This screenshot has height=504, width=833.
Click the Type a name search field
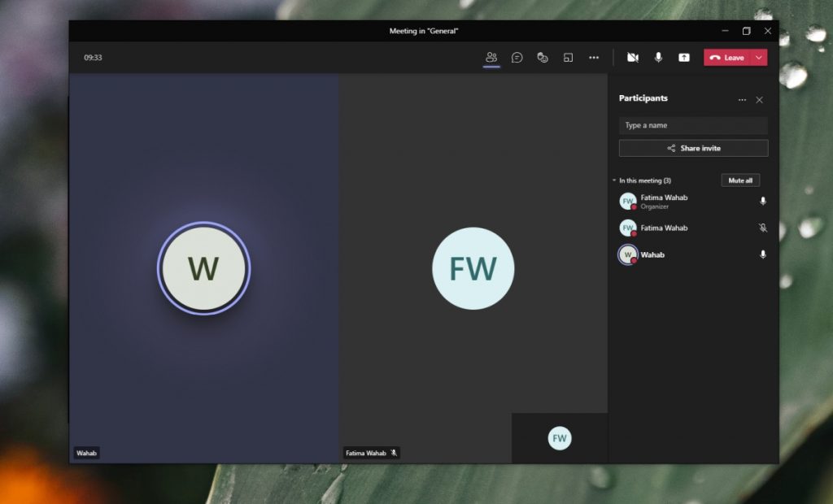click(692, 125)
